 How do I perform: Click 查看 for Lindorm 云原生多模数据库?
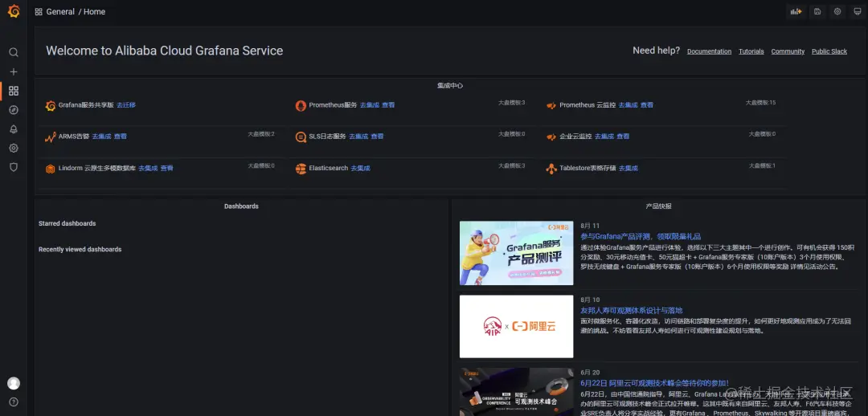pyautogui.click(x=166, y=168)
